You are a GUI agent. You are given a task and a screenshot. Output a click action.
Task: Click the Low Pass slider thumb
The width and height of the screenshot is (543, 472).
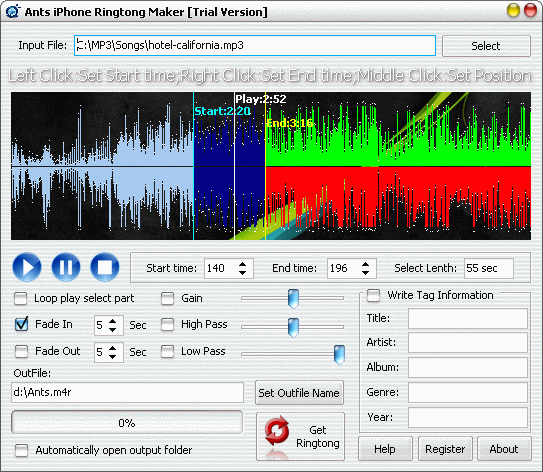(339, 354)
